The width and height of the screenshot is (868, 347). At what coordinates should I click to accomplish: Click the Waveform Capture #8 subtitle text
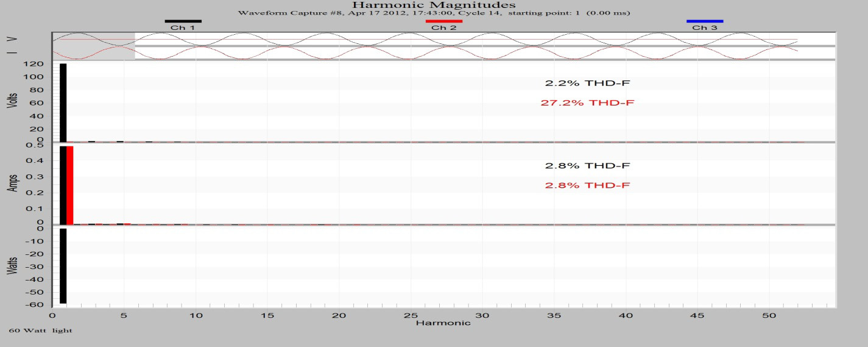[x=434, y=13]
